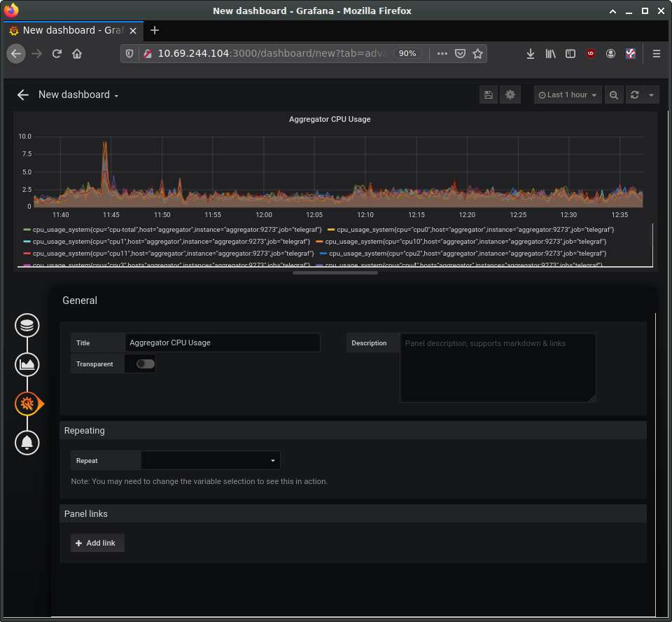Open dashboard settings cog icon
The height and width of the screenshot is (622, 672).
coord(510,95)
